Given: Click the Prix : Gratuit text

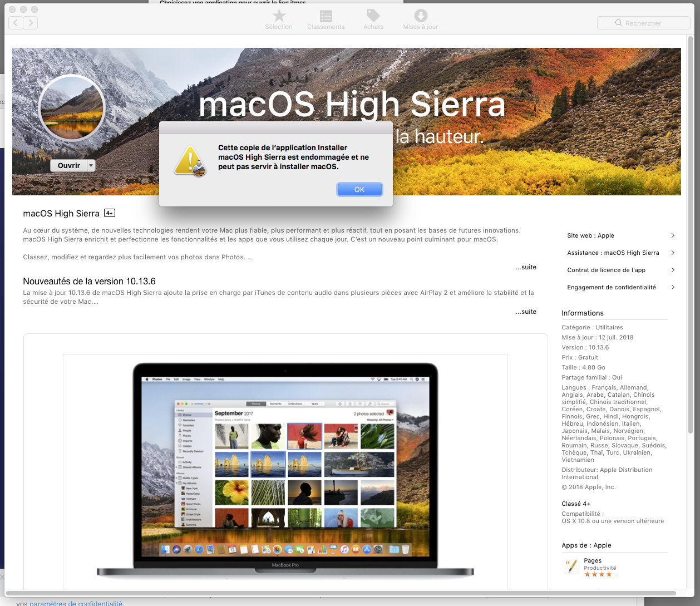Looking at the screenshot, I should pos(580,357).
